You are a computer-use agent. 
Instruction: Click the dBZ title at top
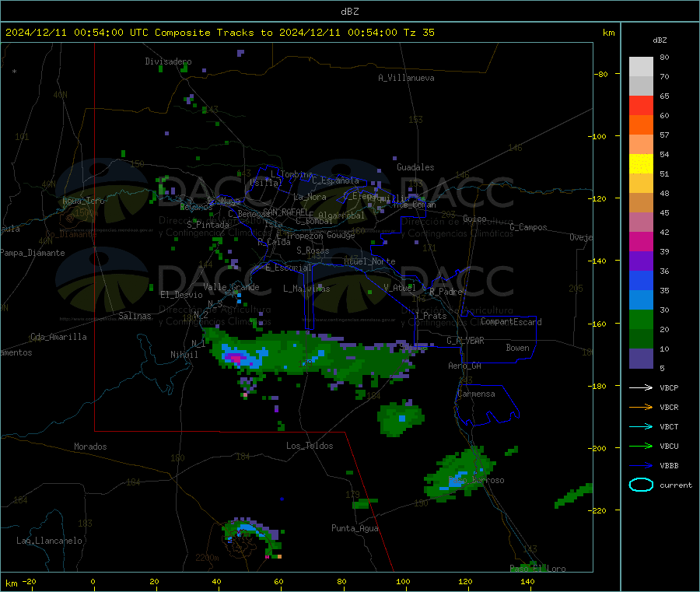pyautogui.click(x=349, y=12)
